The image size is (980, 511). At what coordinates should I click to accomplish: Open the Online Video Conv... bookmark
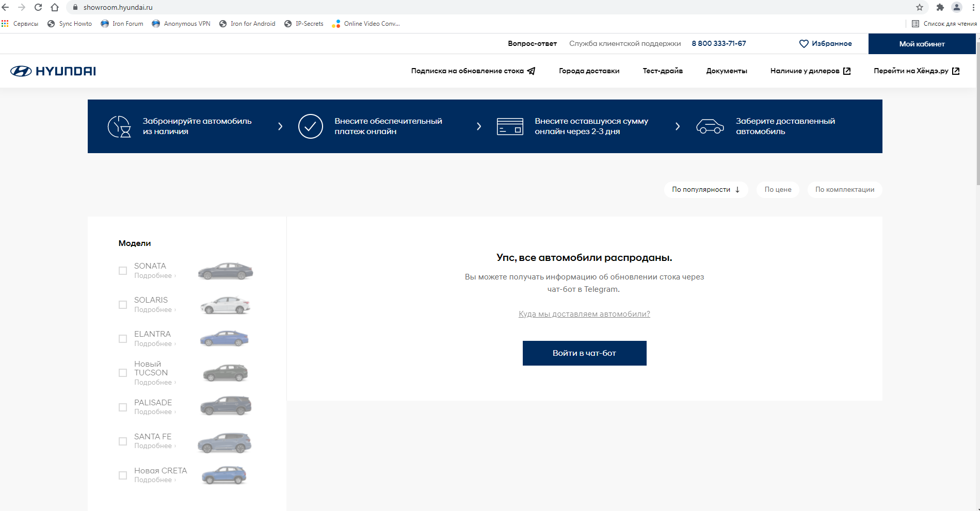[366, 24]
